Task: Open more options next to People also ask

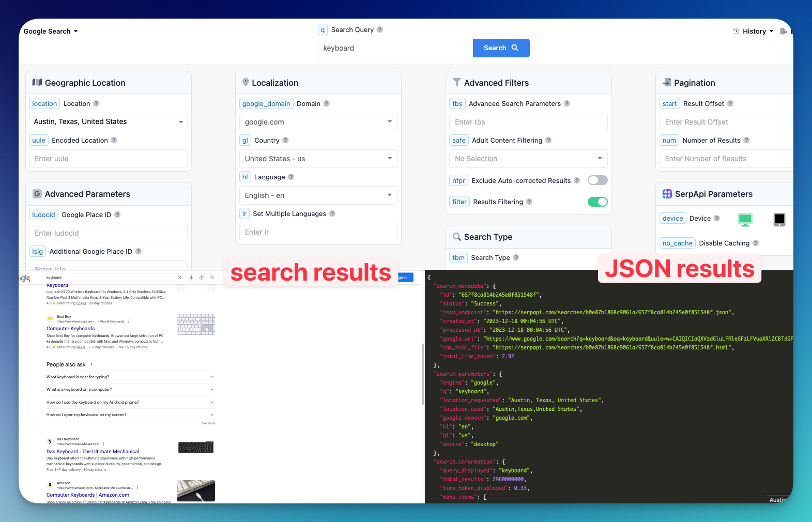Action: [91, 364]
